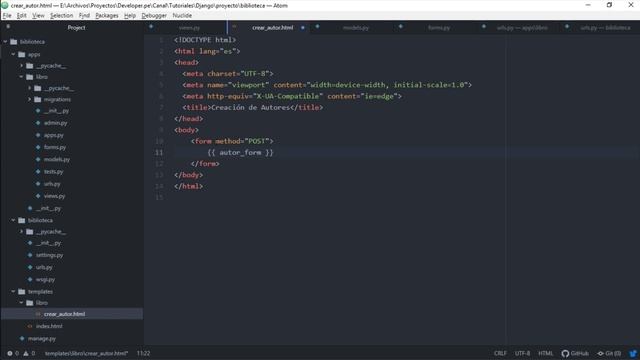Click the linter warnings icon in status bar
The height and width of the screenshot is (360, 640).
click(26, 353)
